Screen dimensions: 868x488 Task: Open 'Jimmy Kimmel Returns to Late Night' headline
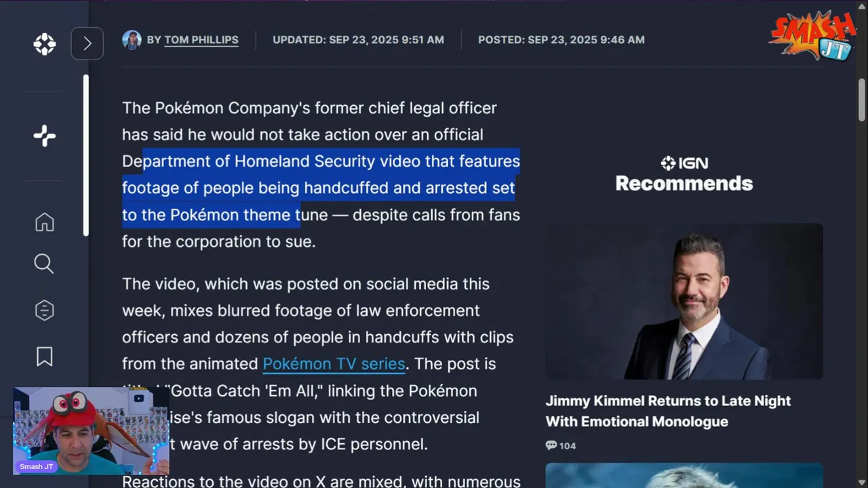click(x=668, y=411)
